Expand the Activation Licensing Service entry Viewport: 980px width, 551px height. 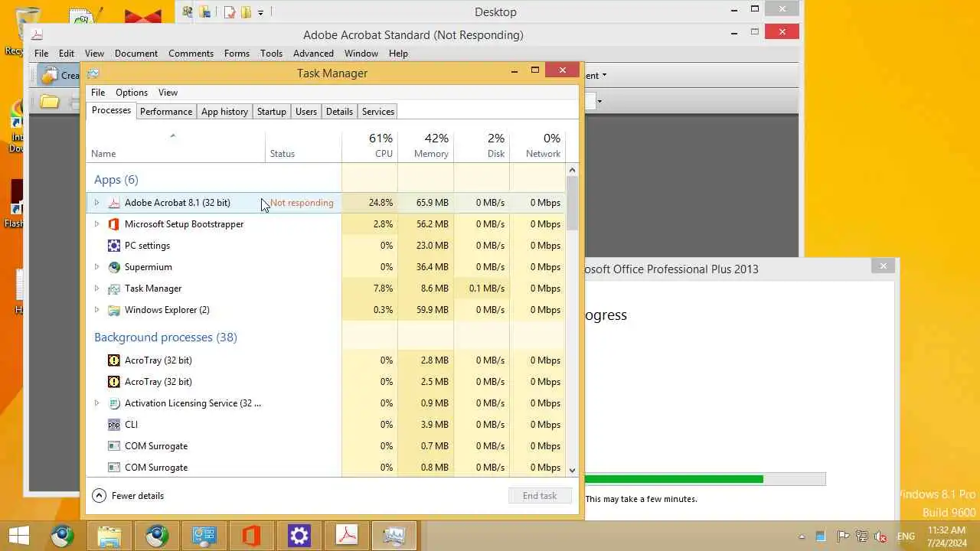96,403
